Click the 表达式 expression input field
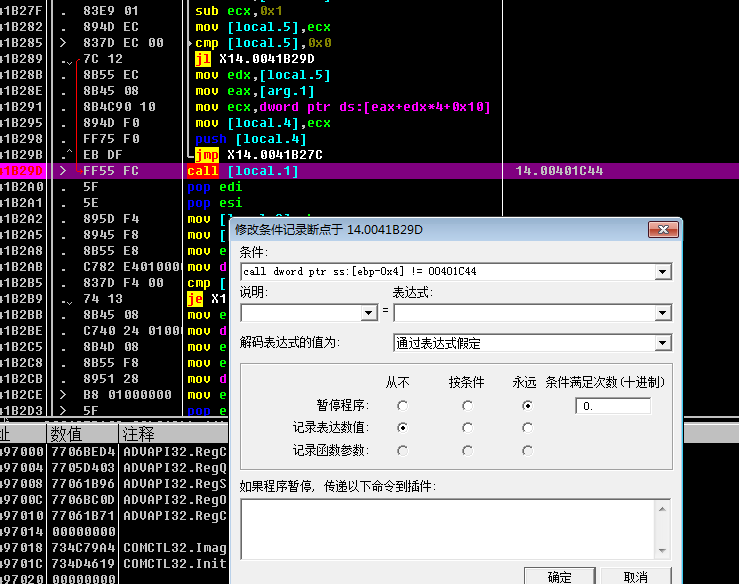This screenshot has height=584, width=739. [525, 313]
